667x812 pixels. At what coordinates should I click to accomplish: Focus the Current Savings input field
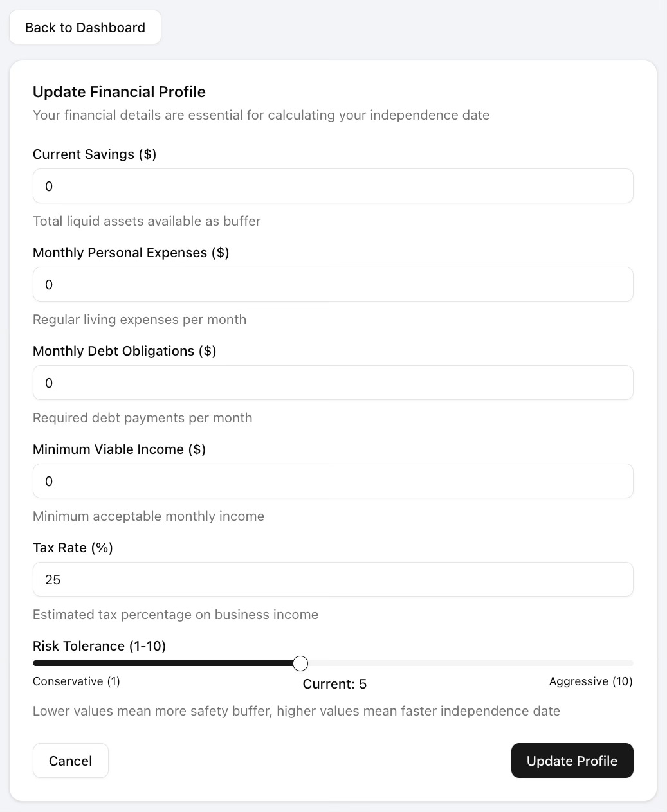(333, 186)
